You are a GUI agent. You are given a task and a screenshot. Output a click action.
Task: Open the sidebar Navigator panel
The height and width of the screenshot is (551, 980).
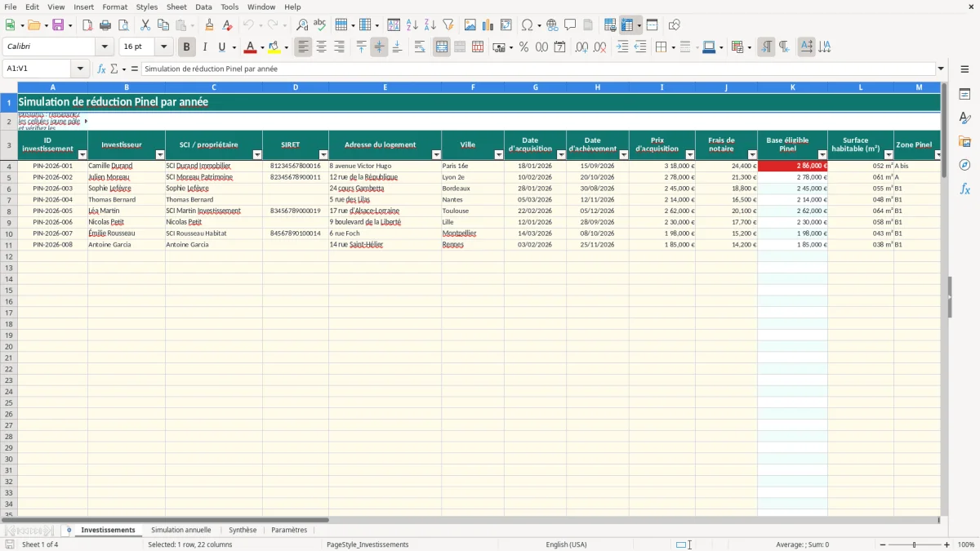click(x=964, y=164)
